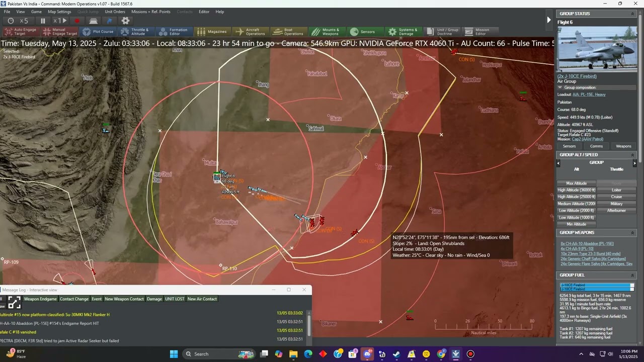This screenshot has width=644, height=362.
Task: Set throttle to Afterburner
Action: (x=616, y=211)
